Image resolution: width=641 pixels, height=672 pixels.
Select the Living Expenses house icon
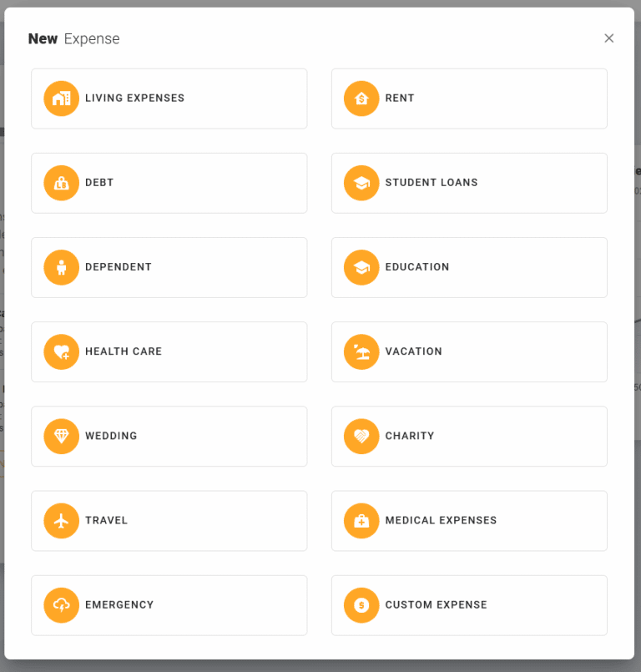coord(61,98)
